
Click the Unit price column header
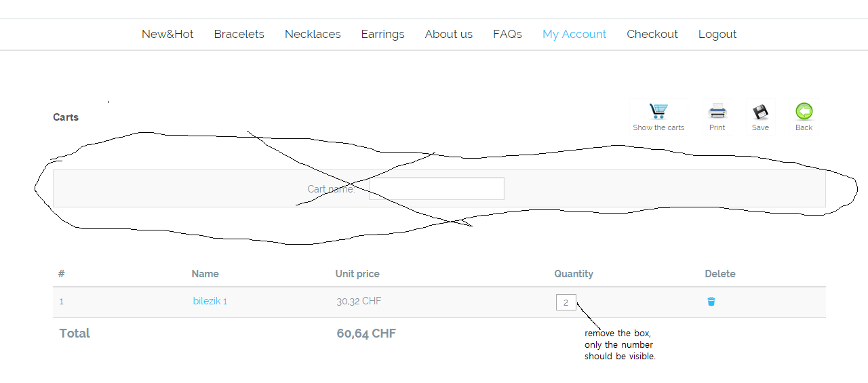357,274
